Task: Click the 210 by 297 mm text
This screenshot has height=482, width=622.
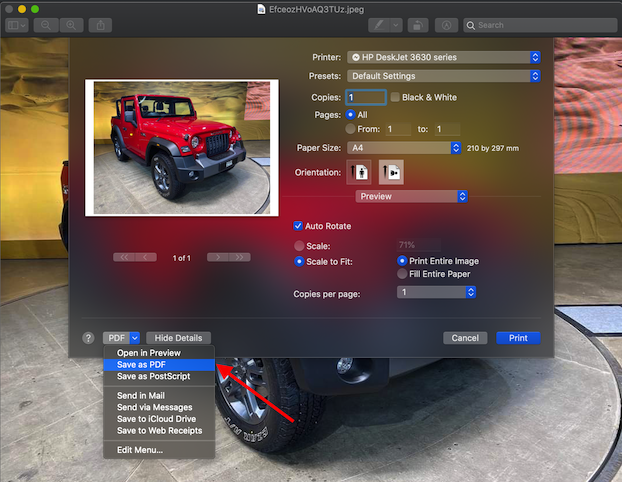Action: 493,148
